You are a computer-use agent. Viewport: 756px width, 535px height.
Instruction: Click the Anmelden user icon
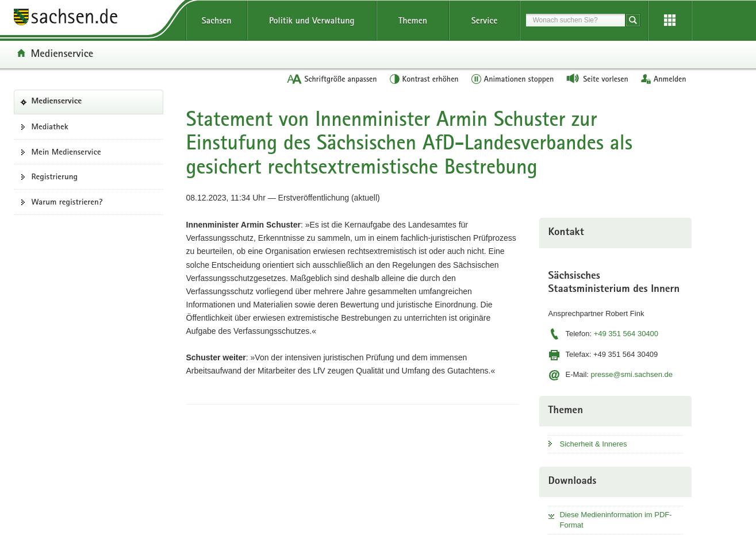pyautogui.click(x=646, y=79)
